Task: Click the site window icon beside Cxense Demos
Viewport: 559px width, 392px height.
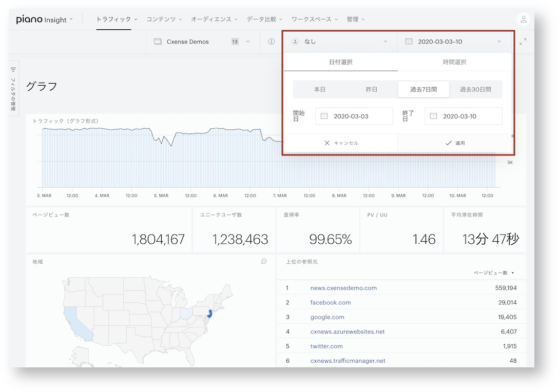Action: point(158,42)
